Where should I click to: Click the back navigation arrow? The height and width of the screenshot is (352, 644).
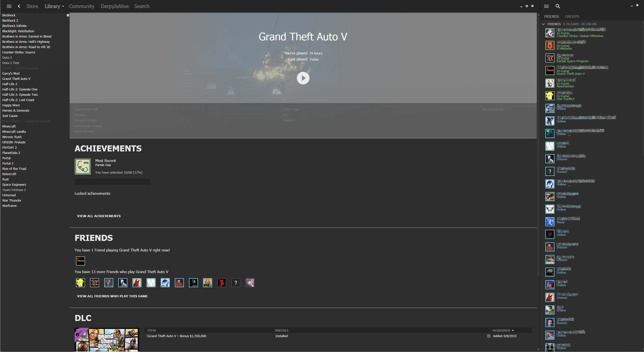(19, 6)
